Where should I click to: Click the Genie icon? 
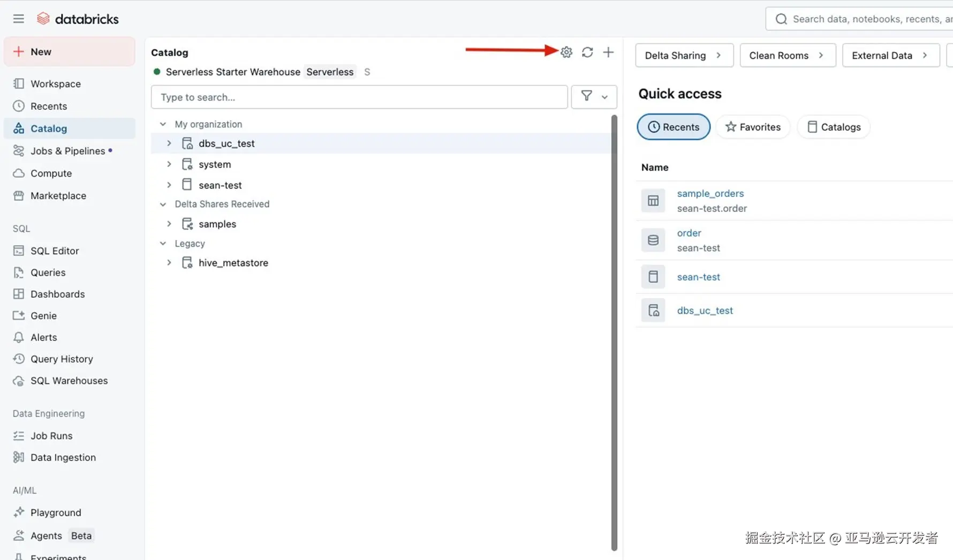click(x=19, y=316)
